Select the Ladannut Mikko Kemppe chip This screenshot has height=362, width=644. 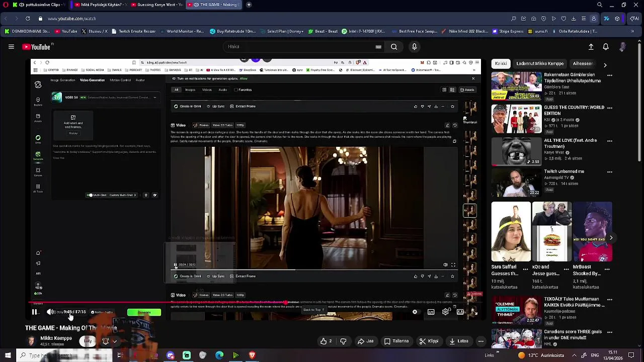tap(540, 64)
